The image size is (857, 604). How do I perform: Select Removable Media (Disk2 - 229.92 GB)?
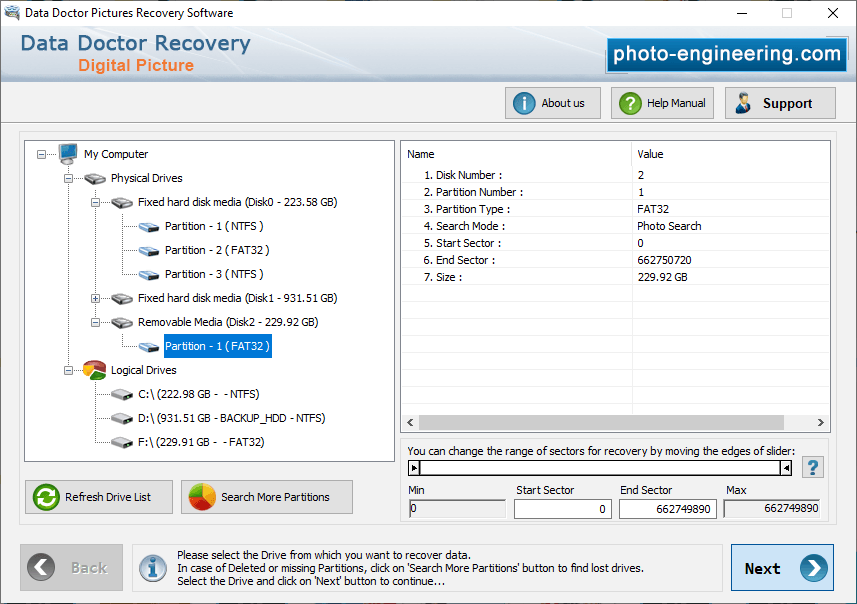pyautogui.click(x=228, y=322)
